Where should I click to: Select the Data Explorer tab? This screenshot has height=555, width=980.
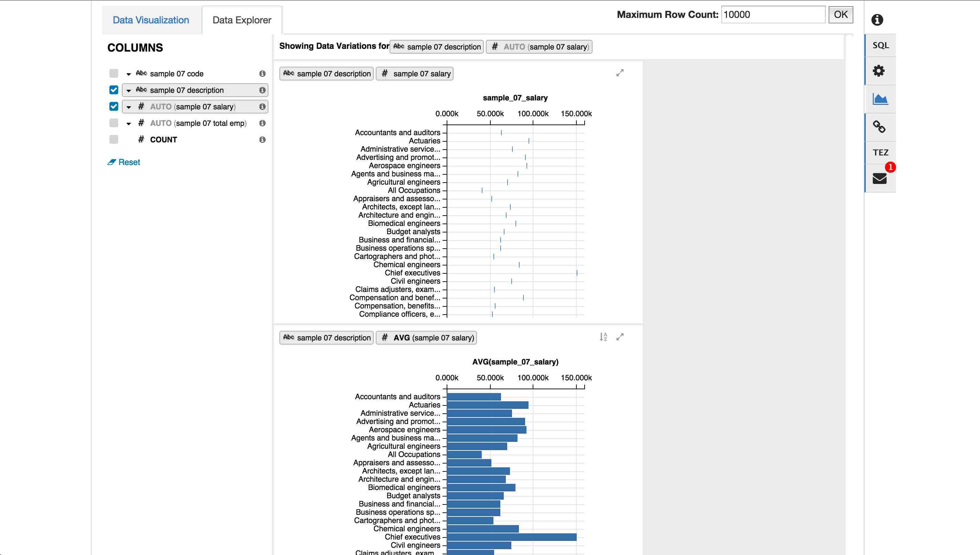coord(242,20)
